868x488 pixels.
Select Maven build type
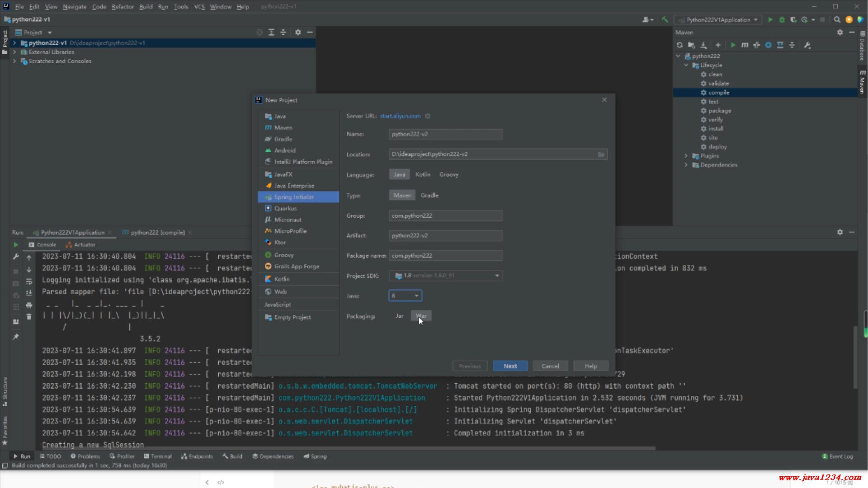402,195
